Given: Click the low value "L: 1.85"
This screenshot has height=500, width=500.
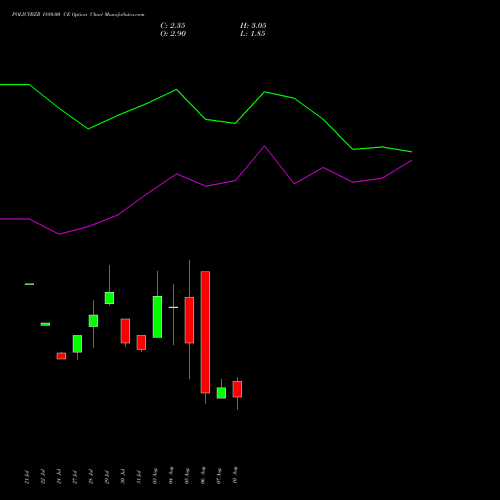Looking at the screenshot, I should [253, 34].
